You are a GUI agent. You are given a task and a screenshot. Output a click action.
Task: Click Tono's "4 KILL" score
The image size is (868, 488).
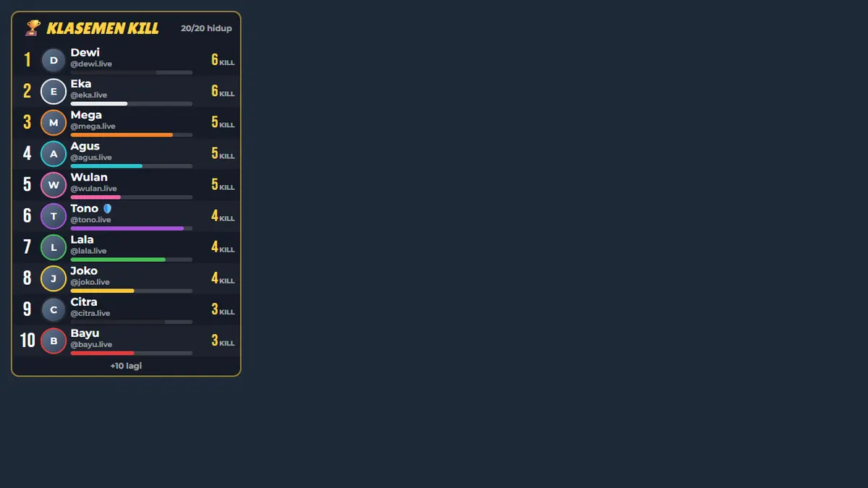click(223, 215)
